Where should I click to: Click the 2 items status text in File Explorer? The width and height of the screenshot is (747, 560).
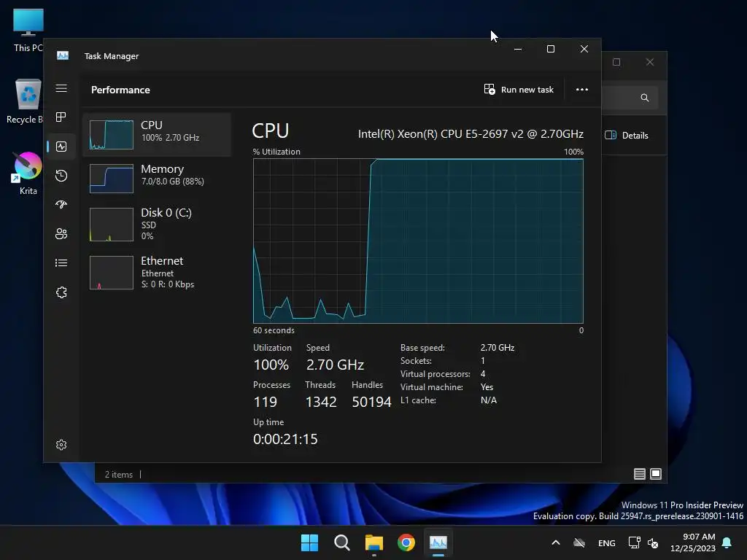tap(119, 475)
